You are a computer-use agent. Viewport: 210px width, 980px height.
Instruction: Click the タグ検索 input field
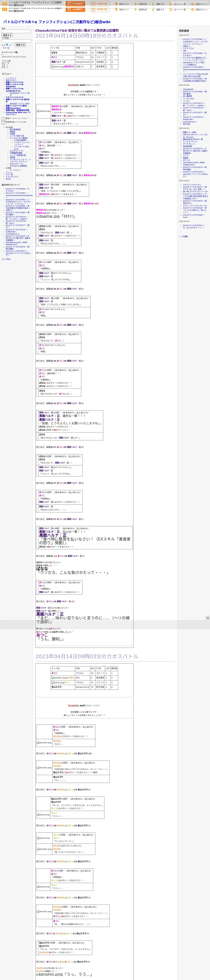point(16,41)
